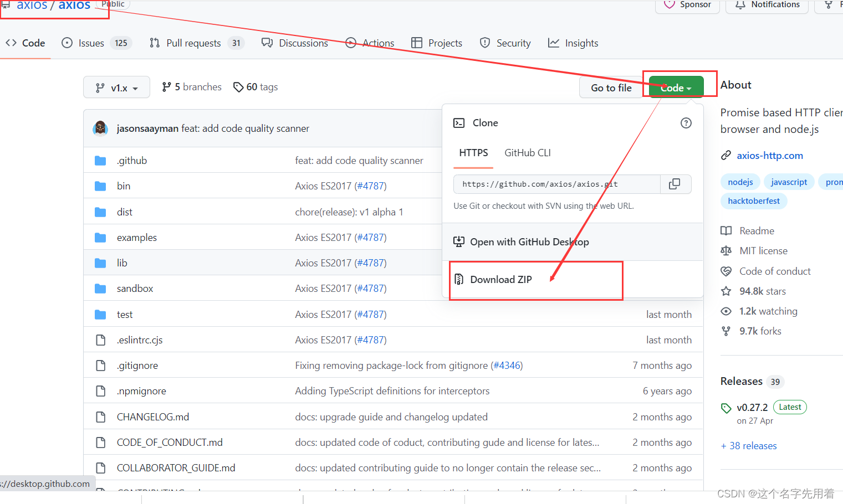The image size is (843, 504).
Task: Open the Pull requests tab
Action: 197,43
